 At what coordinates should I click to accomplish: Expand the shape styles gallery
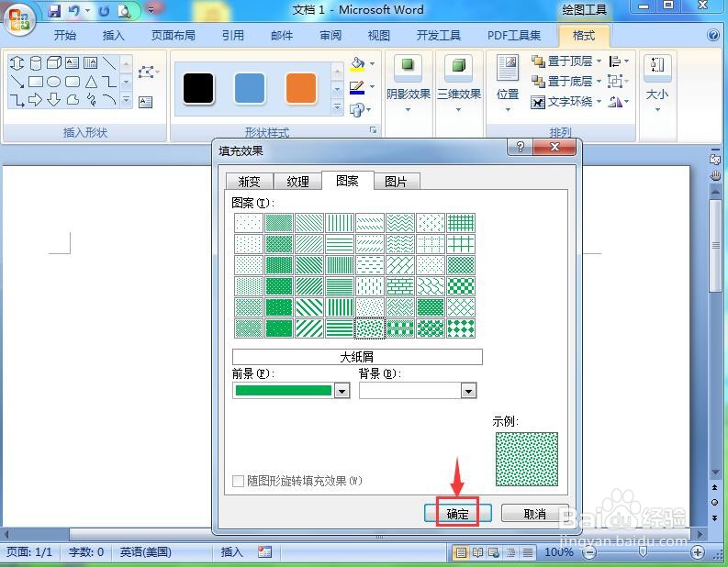tap(338, 107)
